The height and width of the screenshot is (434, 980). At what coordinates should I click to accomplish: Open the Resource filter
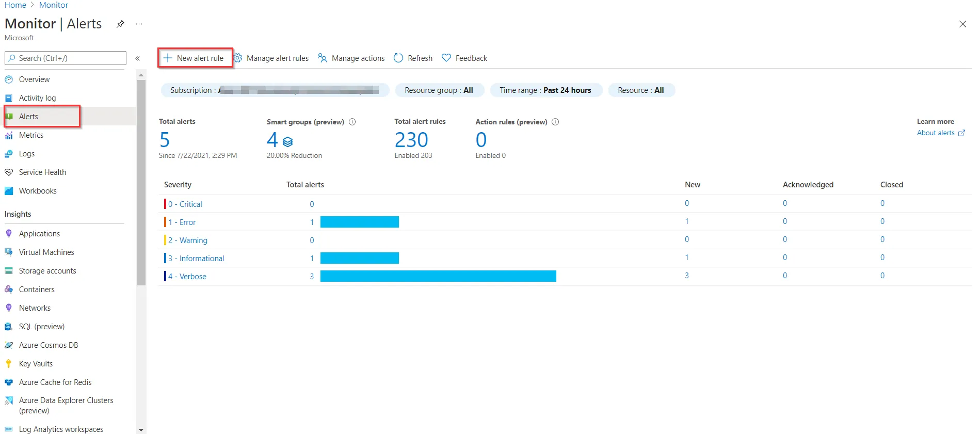pos(641,90)
